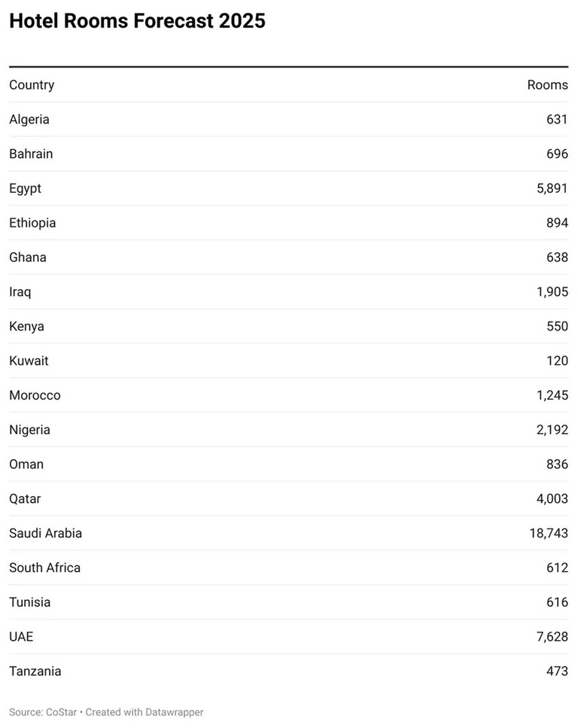Click Egypt's rooms value 5,891
This screenshot has width=578, height=728.
tap(552, 188)
